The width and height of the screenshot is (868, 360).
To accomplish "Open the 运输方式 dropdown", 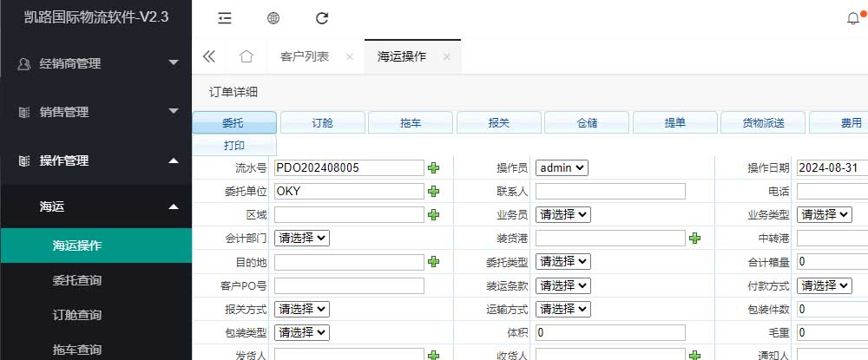I will (562, 308).
